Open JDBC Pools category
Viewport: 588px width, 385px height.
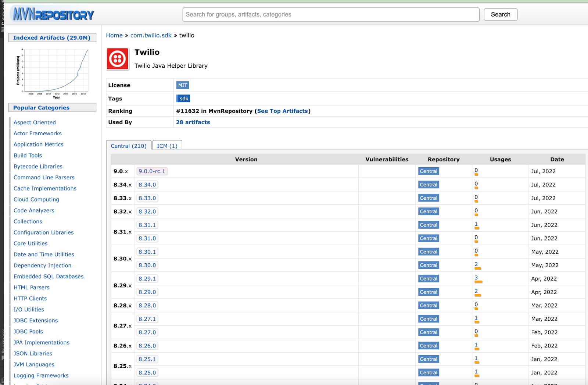[28, 332]
